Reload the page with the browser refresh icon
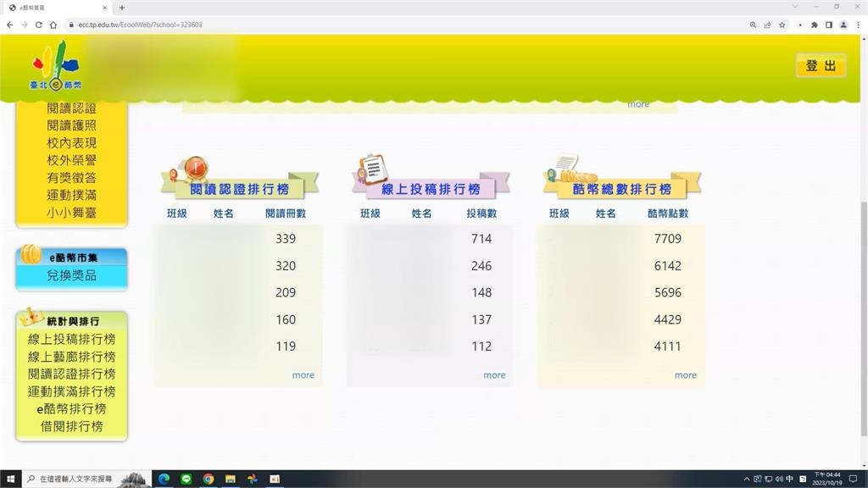This screenshot has width=868, height=488. click(38, 25)
